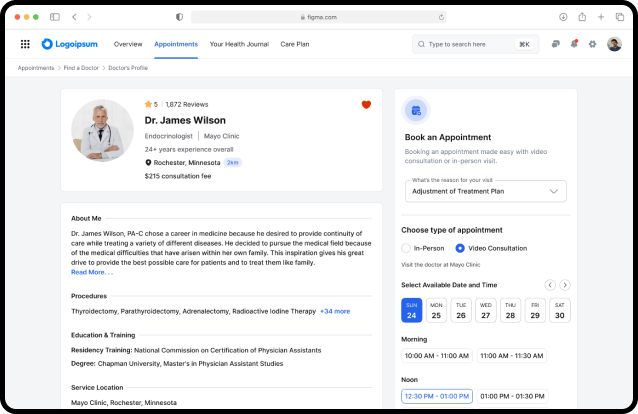638x414 pixels.
Task: Show previous dates with left chevron
Action: click(550, 285)
